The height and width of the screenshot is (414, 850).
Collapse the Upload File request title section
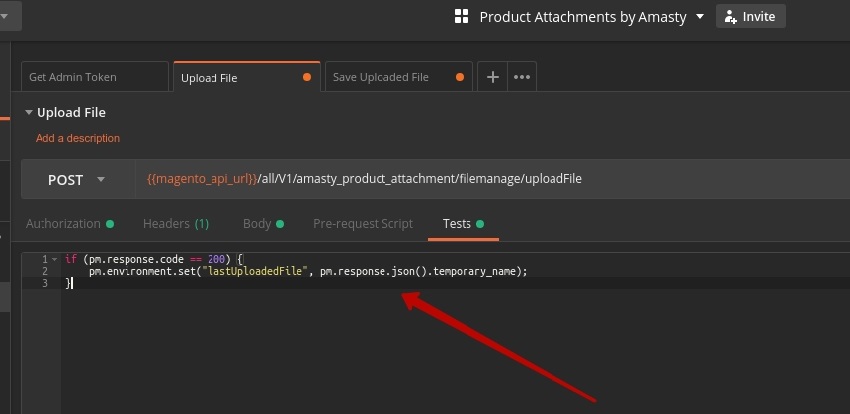click(x=28, y=113)
